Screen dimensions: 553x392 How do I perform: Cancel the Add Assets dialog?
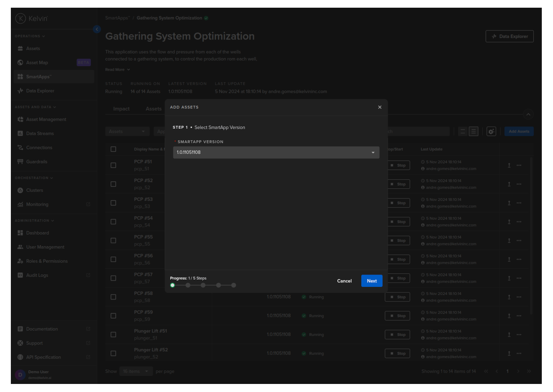click(x=344, y=281)
